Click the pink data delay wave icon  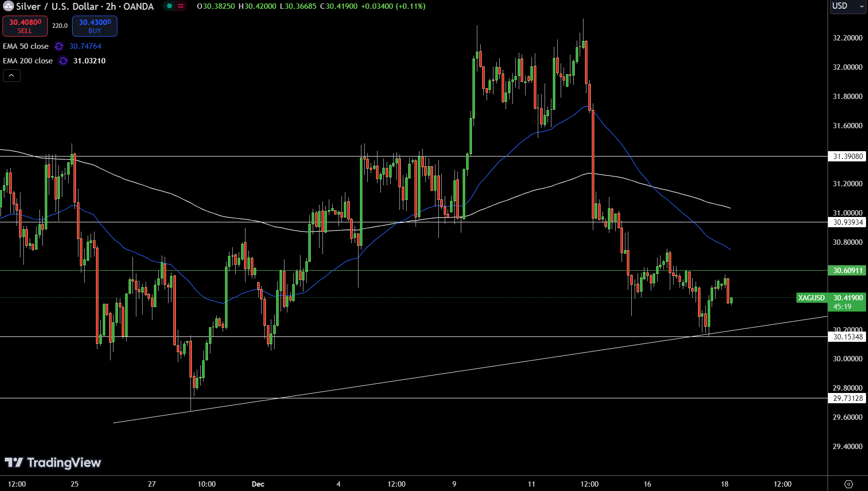(181, 6)
